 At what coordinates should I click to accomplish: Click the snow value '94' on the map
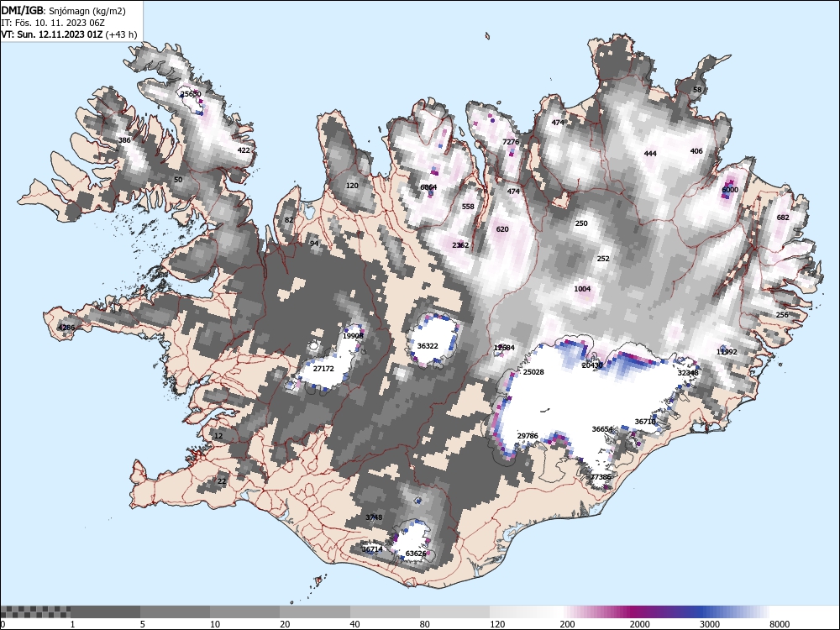tap(314, 244)
